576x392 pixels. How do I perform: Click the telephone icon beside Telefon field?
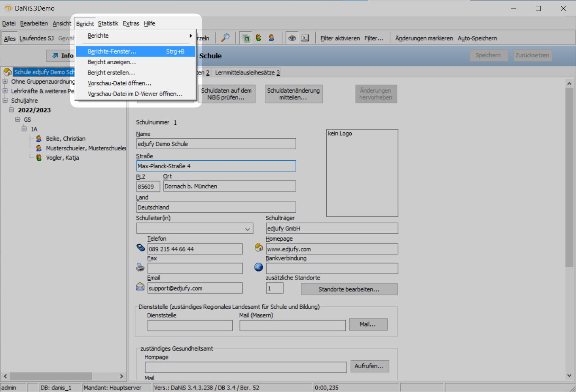point(141,248)
